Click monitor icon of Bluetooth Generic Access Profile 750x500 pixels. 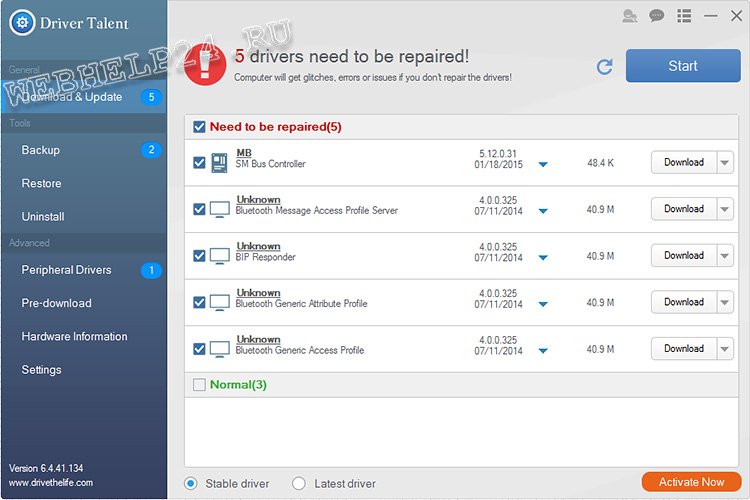tap(220, 349)
